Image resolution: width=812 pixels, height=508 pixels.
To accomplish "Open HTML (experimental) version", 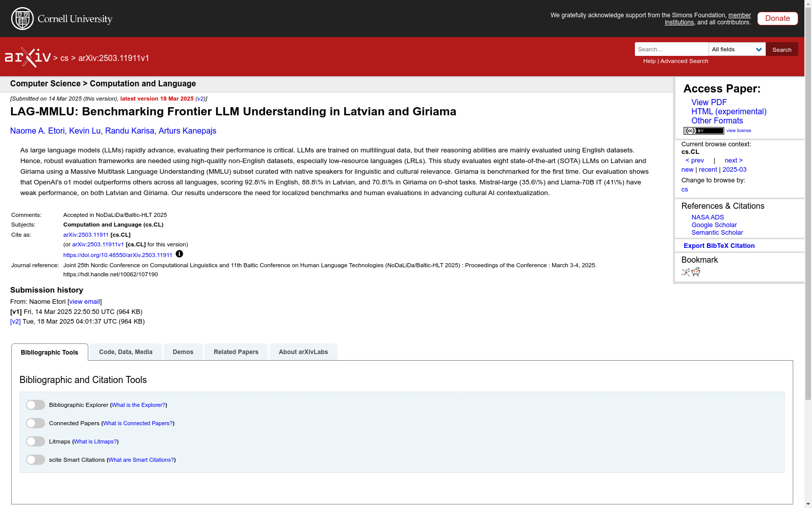I will coord(729,112).
